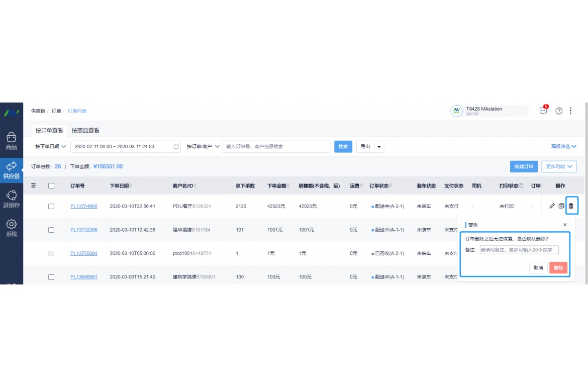Expand the 按下单日期 dropdown

coord(50,147)
